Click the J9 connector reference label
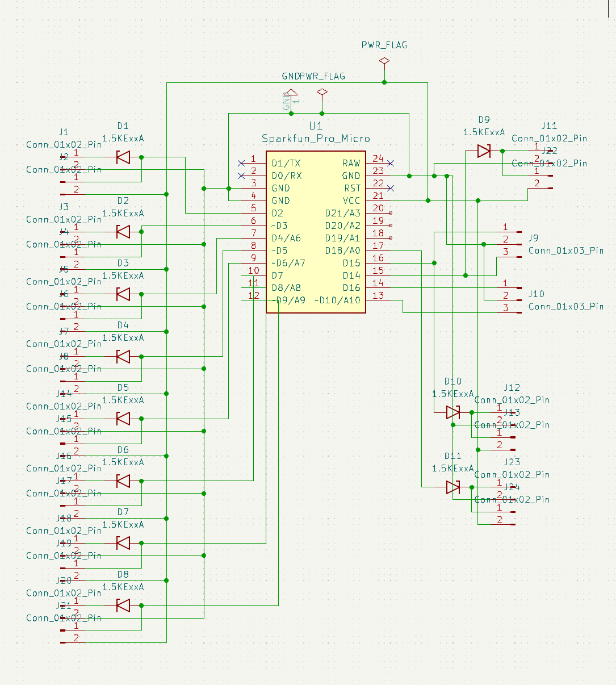The image size is (616, 685). coord(533,238)
